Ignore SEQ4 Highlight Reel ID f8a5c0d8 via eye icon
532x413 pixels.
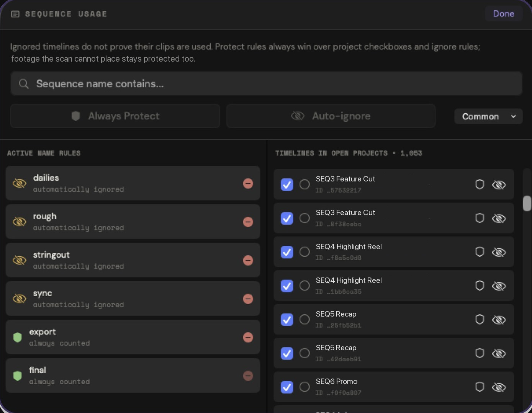tap(499, 252)
